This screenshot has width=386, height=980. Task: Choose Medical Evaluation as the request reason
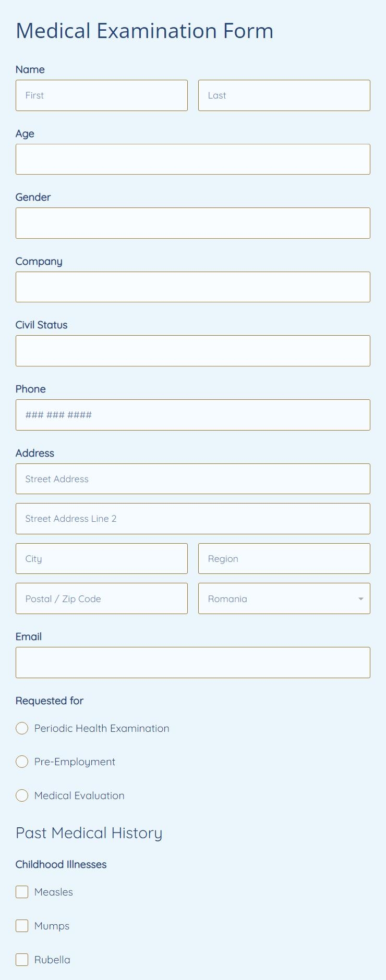pos(22,795)
